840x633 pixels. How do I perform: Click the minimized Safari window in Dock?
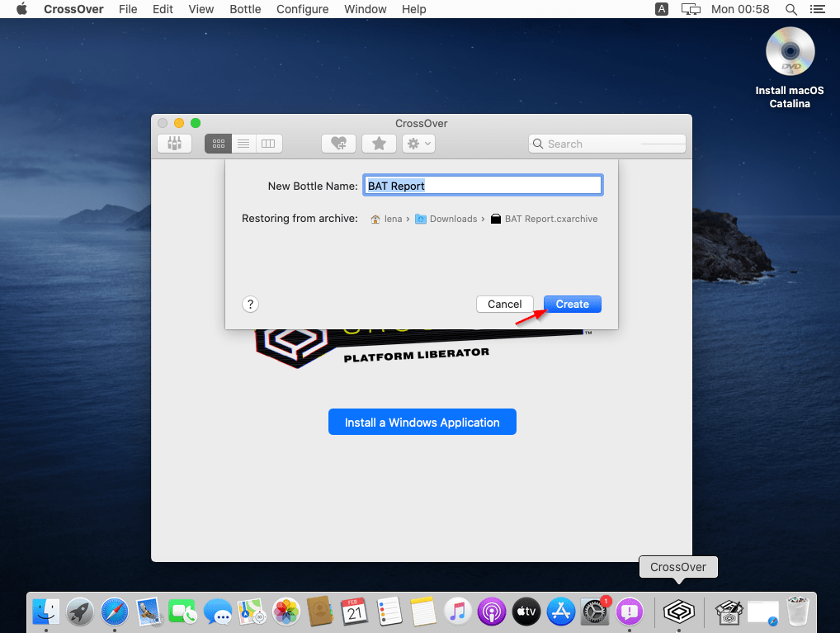click(x=763, y=612)
